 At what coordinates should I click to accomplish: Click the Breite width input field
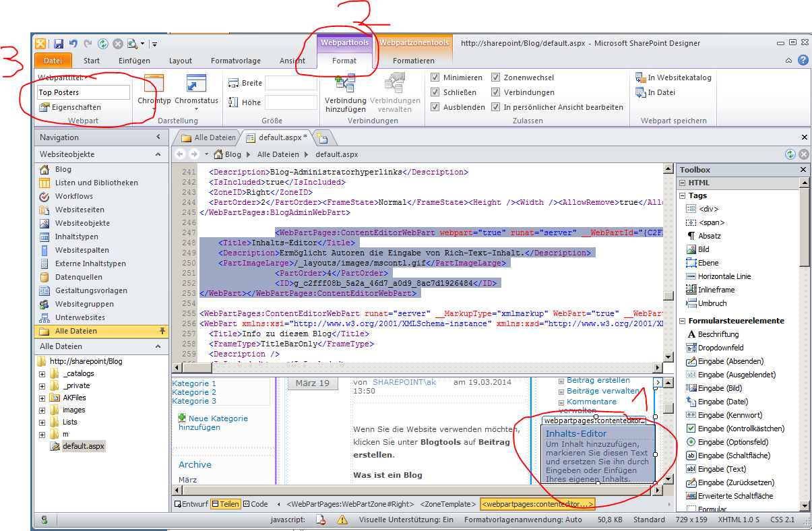click(x=290, y=83)
